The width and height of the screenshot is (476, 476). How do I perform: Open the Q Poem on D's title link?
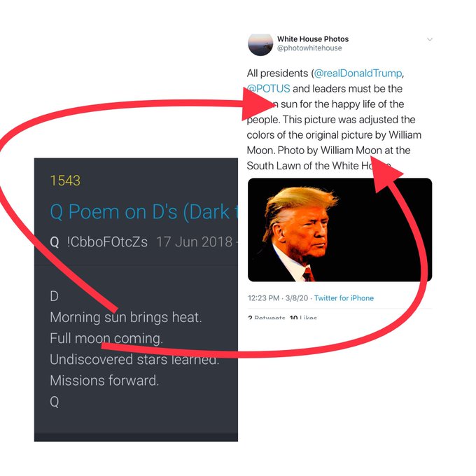click(143, 211)
